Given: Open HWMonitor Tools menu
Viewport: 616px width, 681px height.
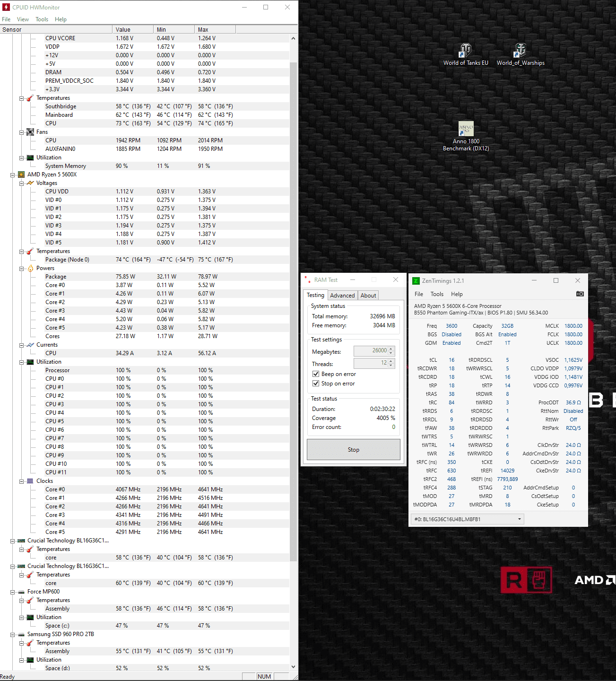Looking at the screenshot, I should point(42,19).
